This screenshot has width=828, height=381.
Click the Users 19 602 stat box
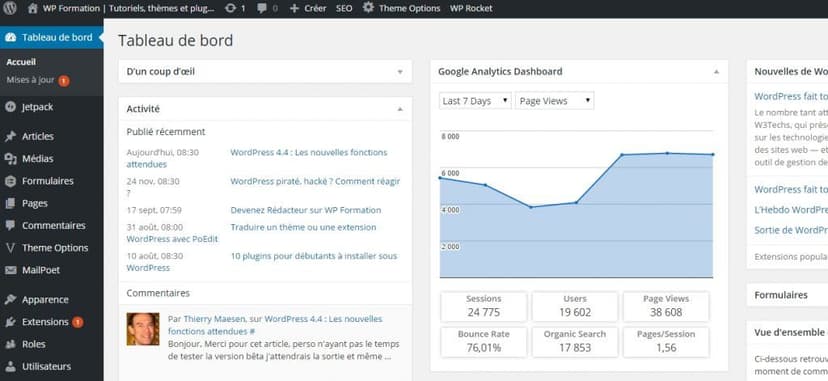(x=575, y=306)
